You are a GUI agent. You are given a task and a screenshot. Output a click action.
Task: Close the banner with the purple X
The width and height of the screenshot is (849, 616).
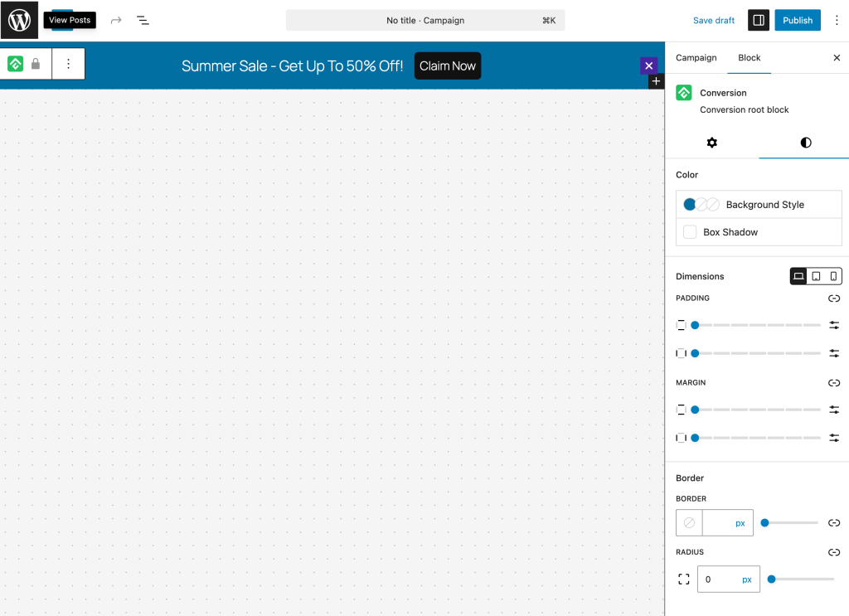point(648,65)
